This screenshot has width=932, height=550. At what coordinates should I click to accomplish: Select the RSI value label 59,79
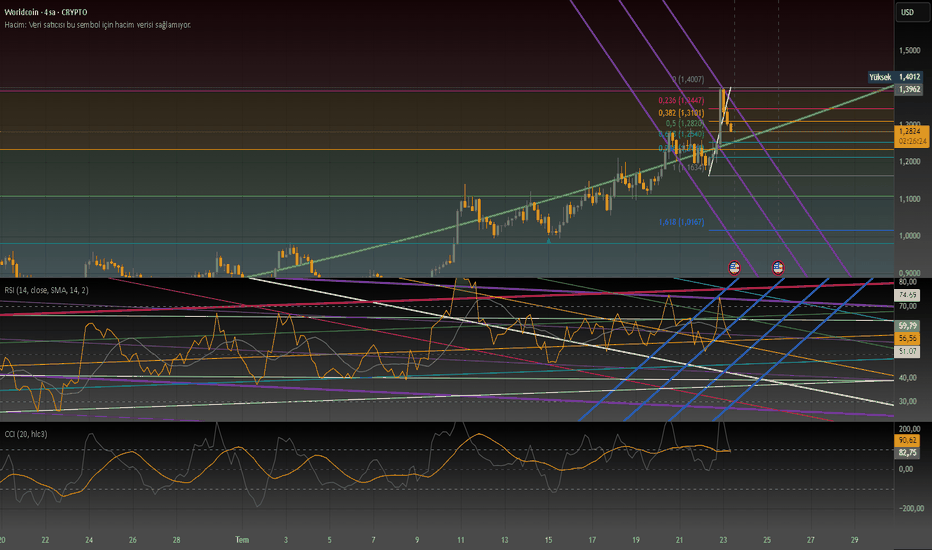pos(908,326)
